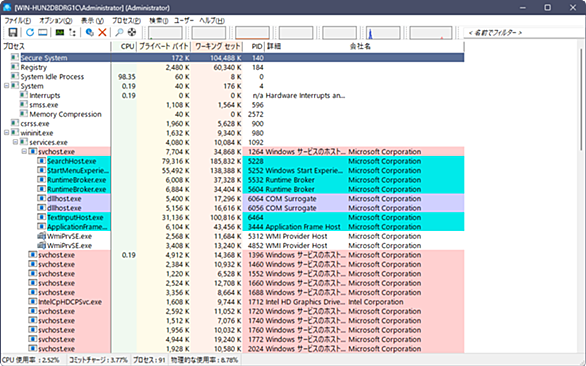This screenshot has height=366, width=586.
Task: Click the magnifying glass find icon
Action: click(x=119, y=33)
